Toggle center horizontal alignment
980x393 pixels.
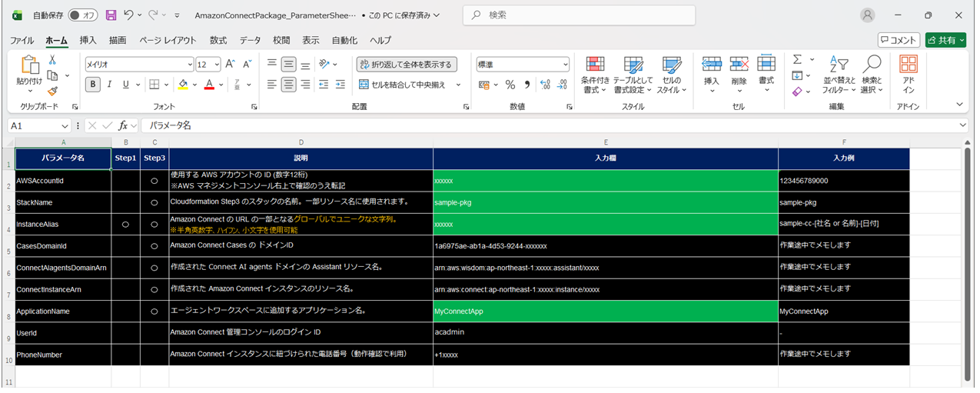289,85
